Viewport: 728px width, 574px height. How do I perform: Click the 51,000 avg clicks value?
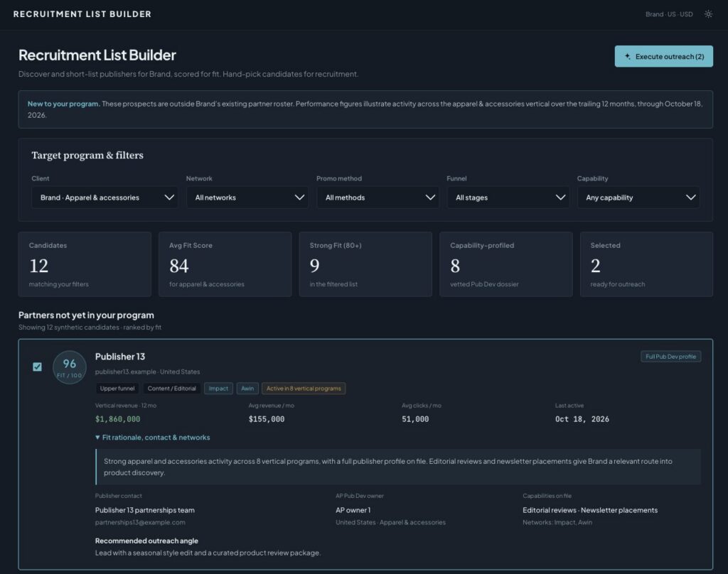coord(415,419)
